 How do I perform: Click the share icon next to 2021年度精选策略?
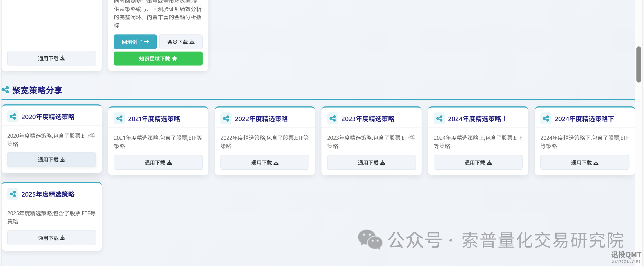(x=119, y=118)
